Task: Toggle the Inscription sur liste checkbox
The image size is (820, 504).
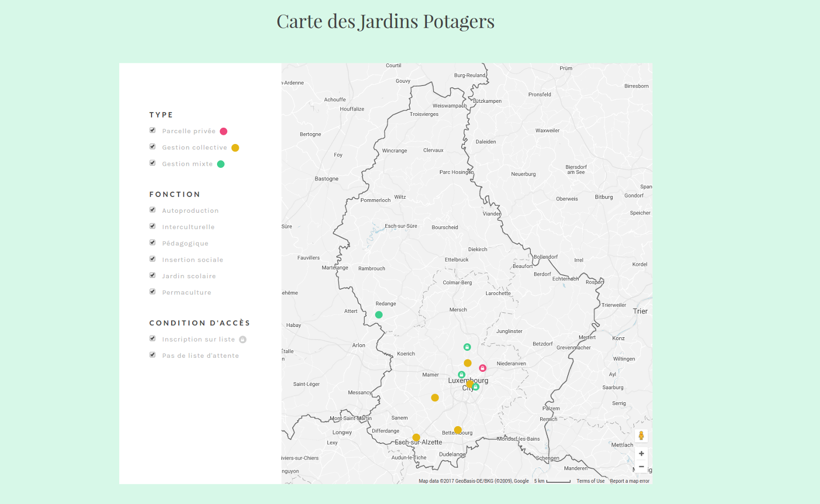Action: (153, 339)
